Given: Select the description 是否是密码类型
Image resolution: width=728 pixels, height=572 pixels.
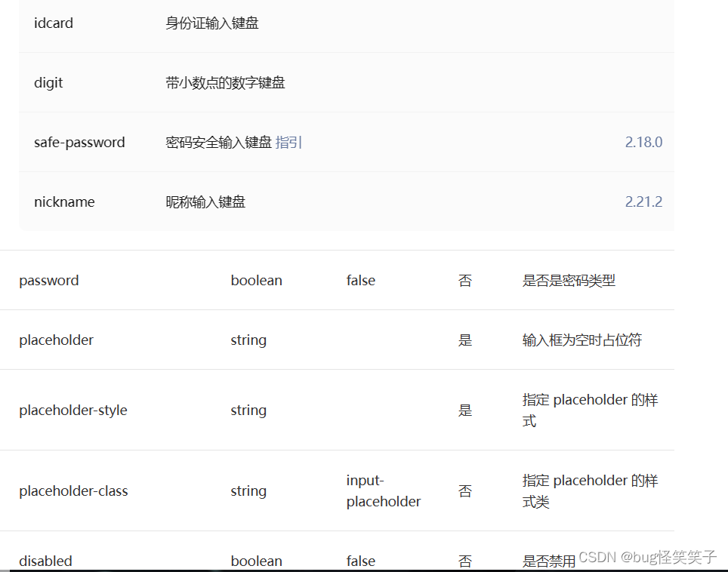Looking at the screenshot, I should click(569, 280).
